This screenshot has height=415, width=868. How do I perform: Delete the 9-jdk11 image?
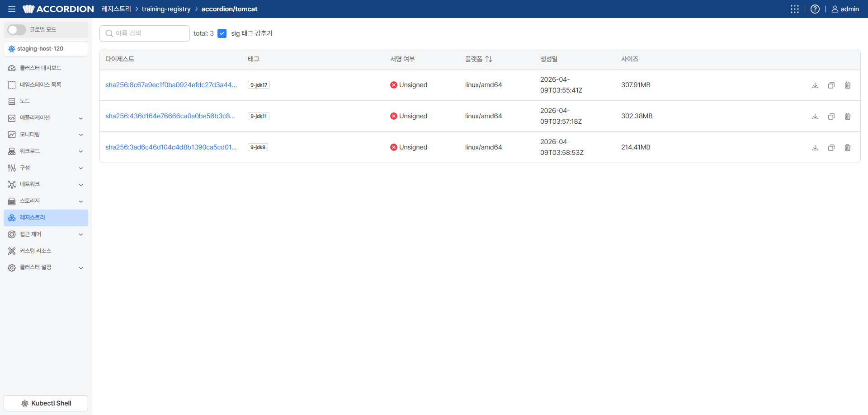coord(848,117)
